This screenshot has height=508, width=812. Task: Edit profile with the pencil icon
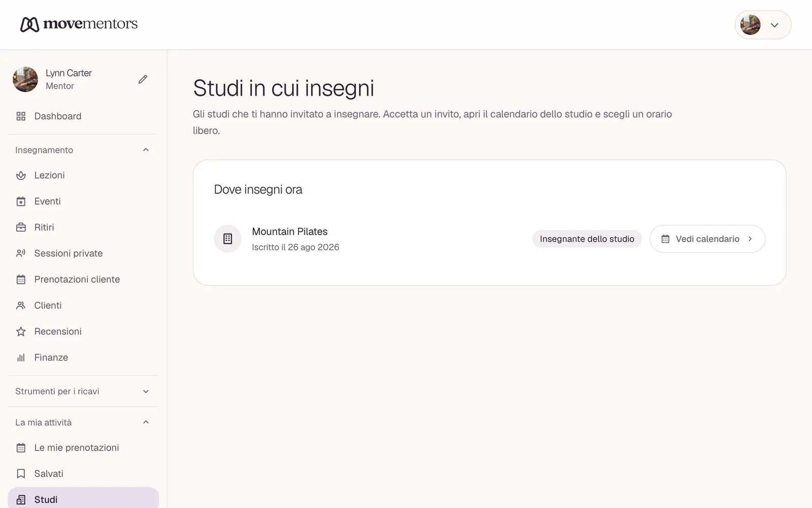click(x=143, y=79)
